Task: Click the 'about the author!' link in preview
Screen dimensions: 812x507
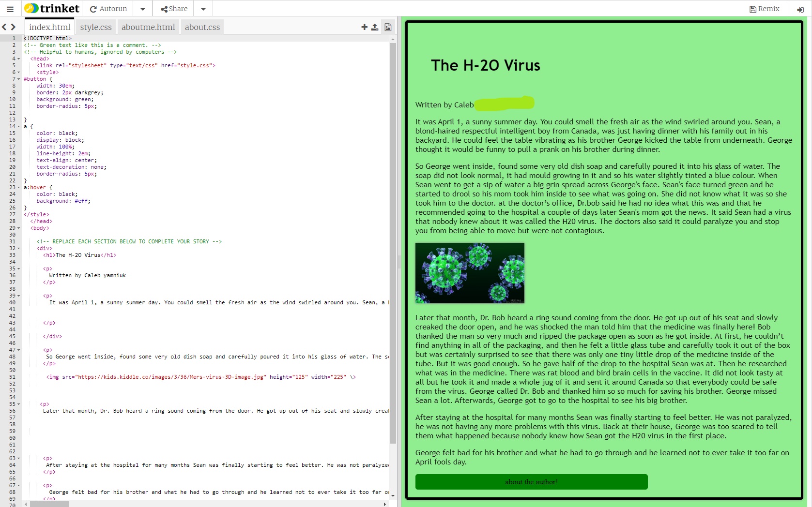Action: tap(531, 482)
